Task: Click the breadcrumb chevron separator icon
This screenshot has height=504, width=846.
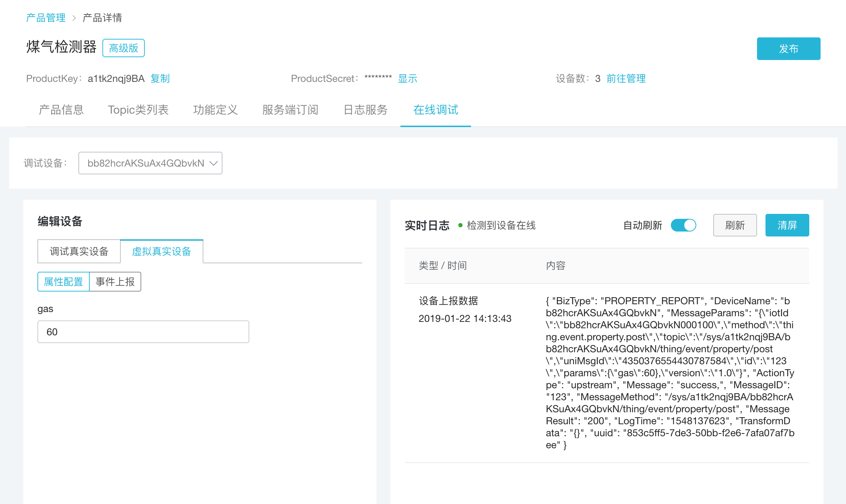Action: click(74, 18)
